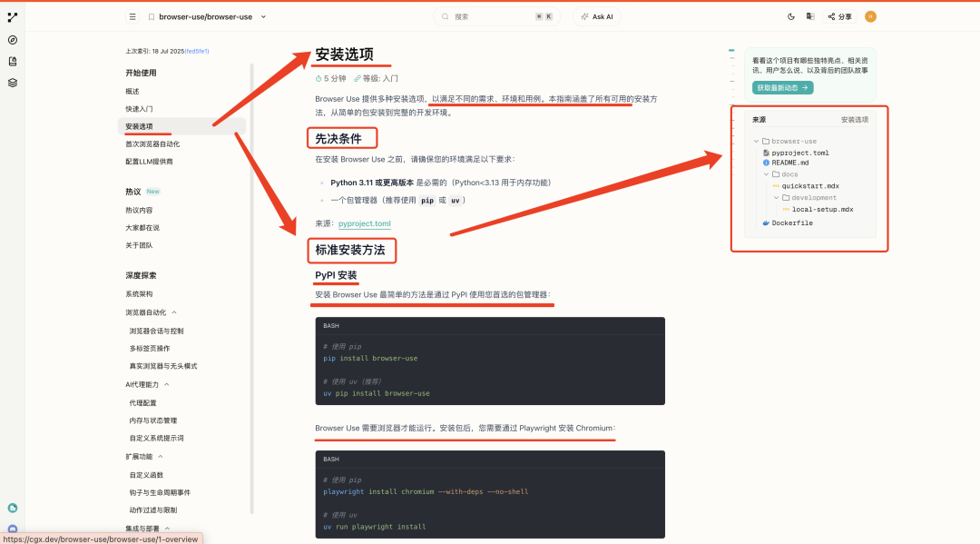
Task: Click the local-setup.mdx markdown icon
Action: (x=786, y=210)
